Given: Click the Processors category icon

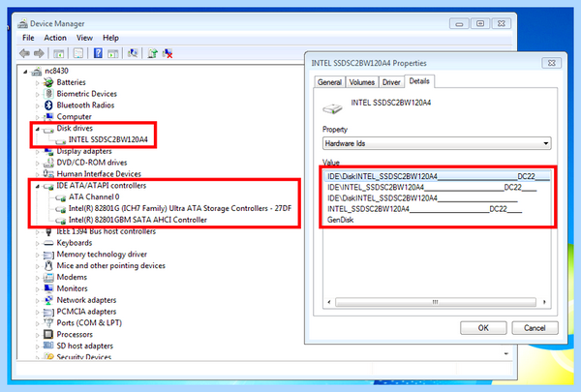Looking at the screenshot, I should (48, 334).
